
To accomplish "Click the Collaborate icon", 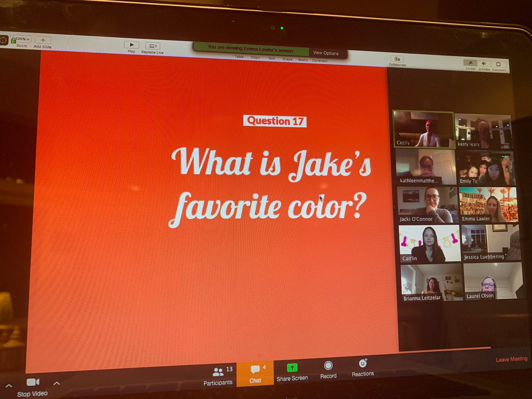I will [x=397, y=59].
